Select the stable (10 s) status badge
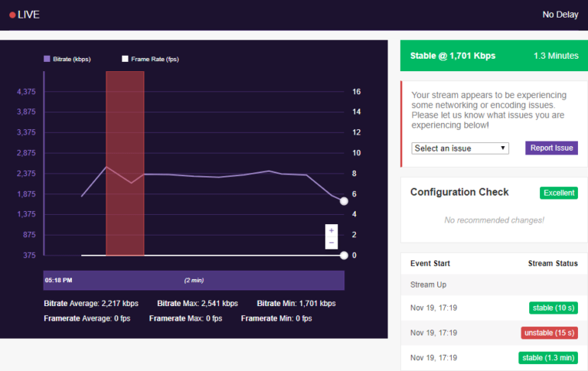 click(553, 308)
